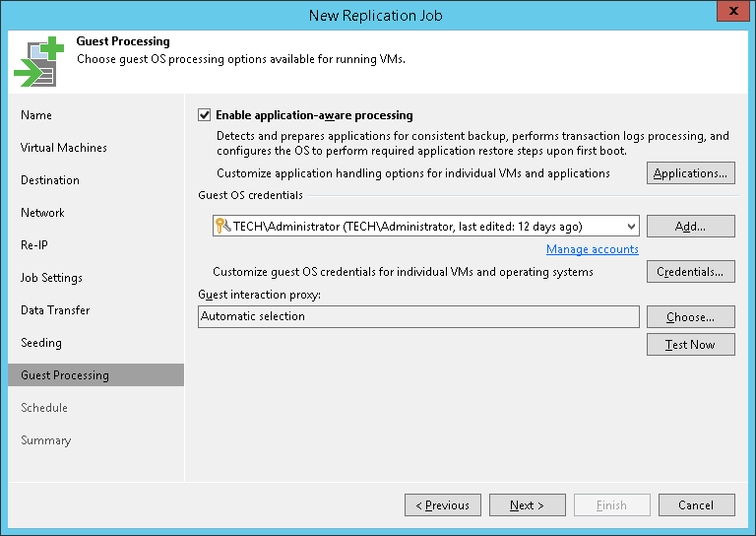Switch to Virtual Machines step
The height and width of the screenshot is (536, 756).
(x=64, y=148)
